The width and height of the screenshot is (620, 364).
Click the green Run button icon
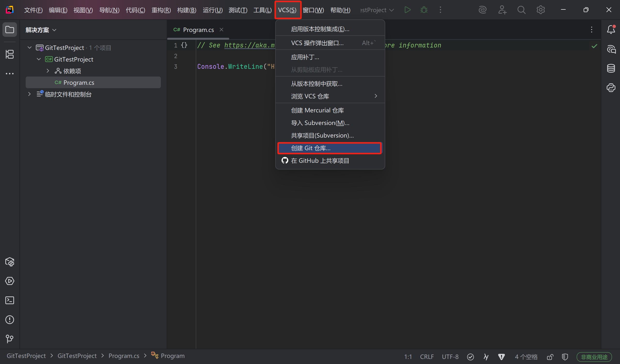(408, 10)
